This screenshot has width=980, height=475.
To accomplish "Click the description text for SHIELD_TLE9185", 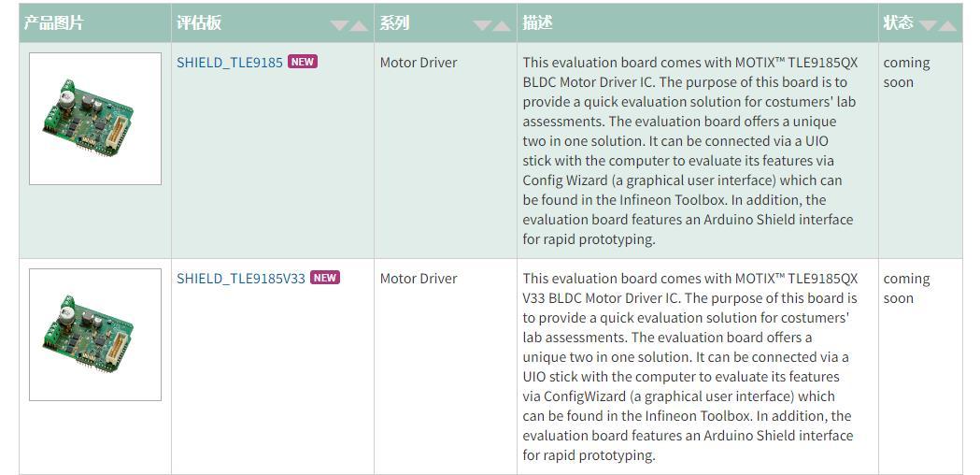I will coord(689,151).
